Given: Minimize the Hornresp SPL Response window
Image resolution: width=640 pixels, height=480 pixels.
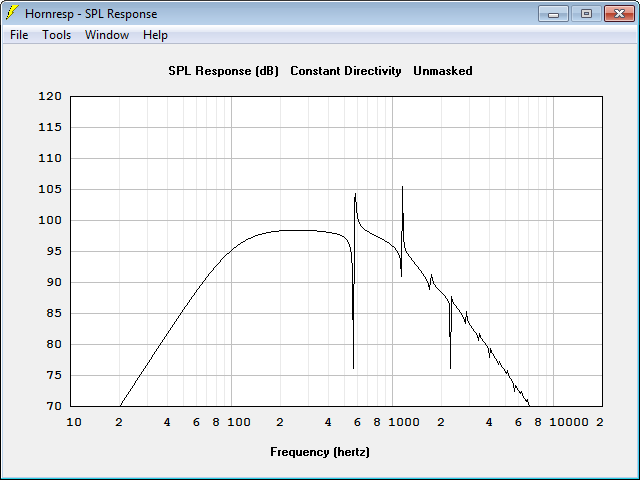Looking at the screenshot, I should [x=553, y=14].
